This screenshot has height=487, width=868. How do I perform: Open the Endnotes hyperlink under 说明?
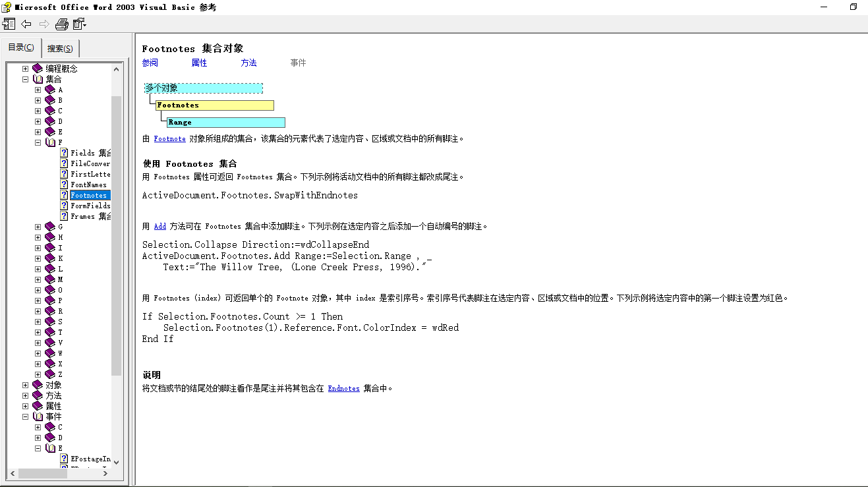tap(343, 388)
